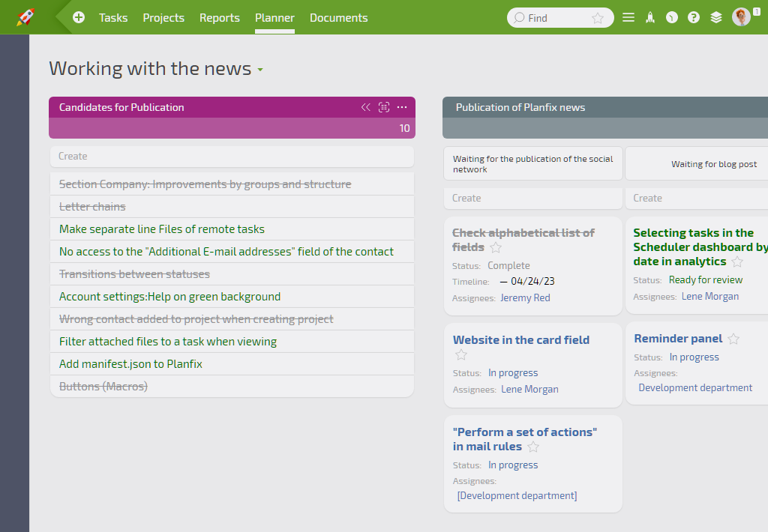768x532 pixels.
Task: Click the 'Ready for review' status
Action: pyautogui.click(x=706, y=280)
